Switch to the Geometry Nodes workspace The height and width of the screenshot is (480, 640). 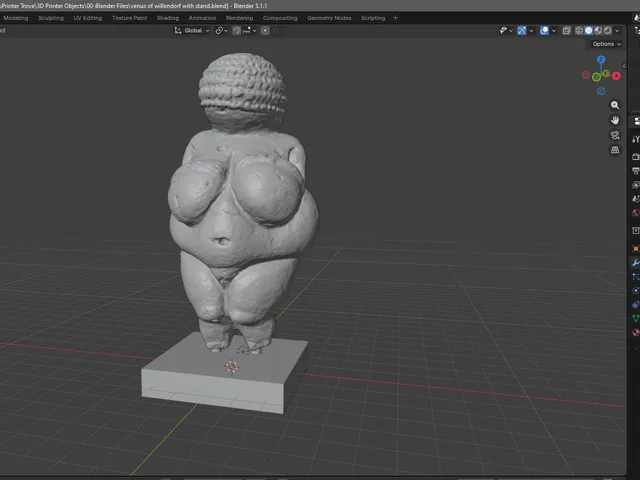pyautogui.click(x=329, y=18)
